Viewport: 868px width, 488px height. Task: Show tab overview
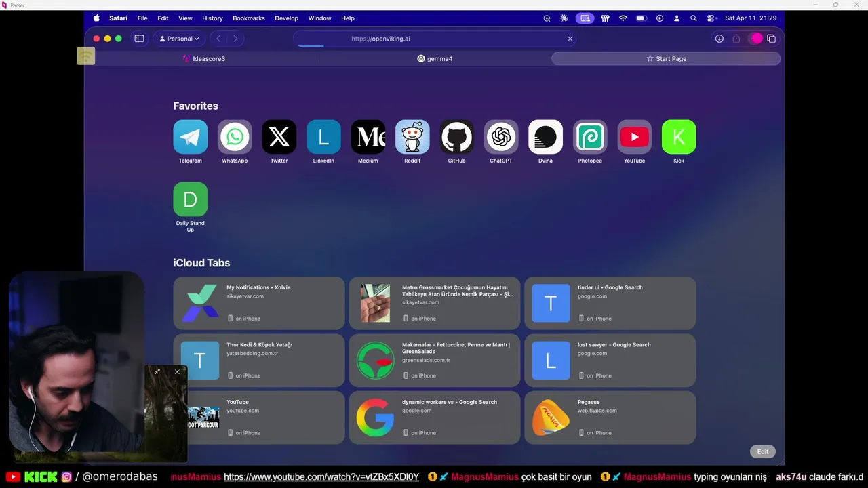click(x=771, y=39)
